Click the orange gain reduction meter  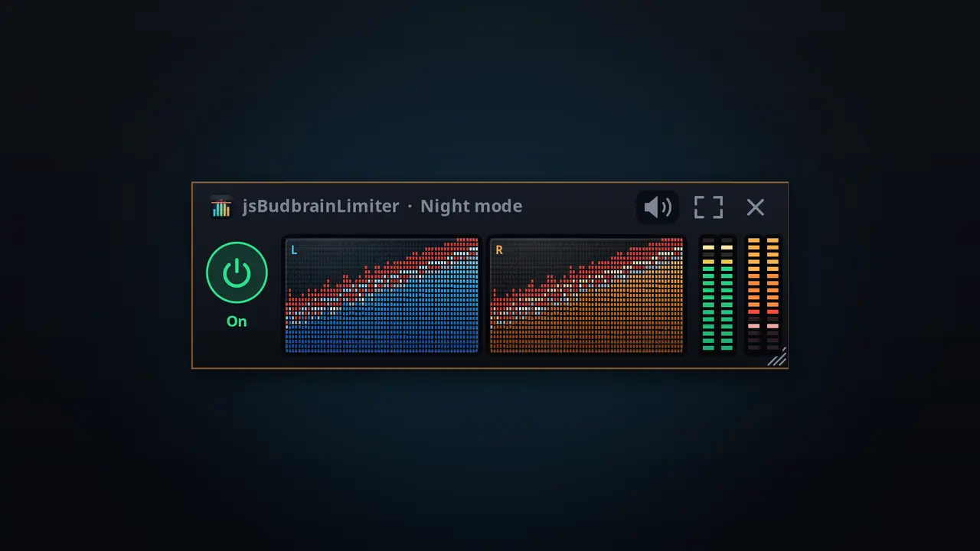pos(763,295)
